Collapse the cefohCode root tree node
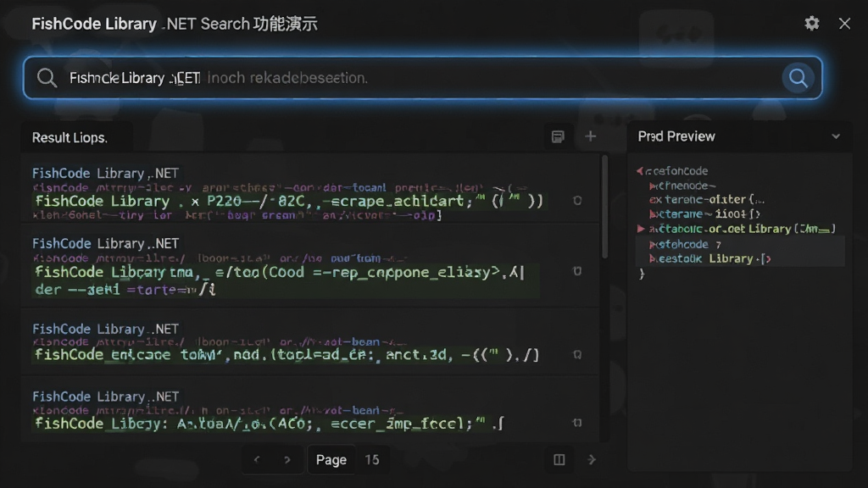 pos(640,171)
